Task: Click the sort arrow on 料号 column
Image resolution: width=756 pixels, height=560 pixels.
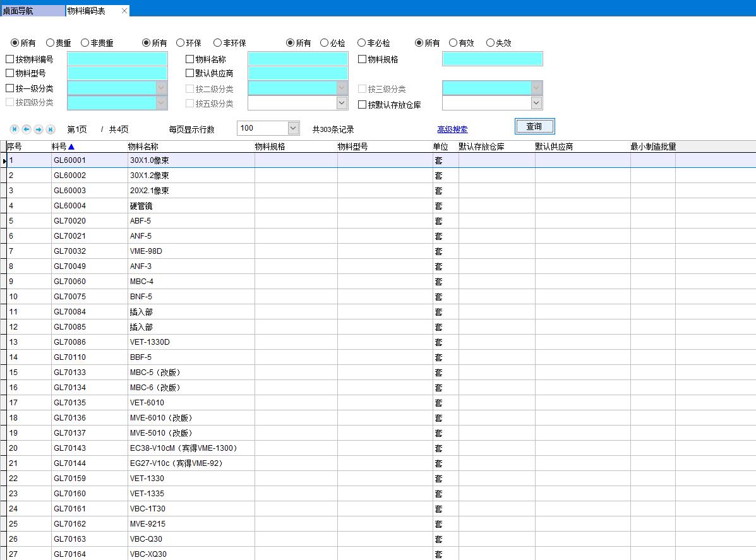Action: (71, 147)
